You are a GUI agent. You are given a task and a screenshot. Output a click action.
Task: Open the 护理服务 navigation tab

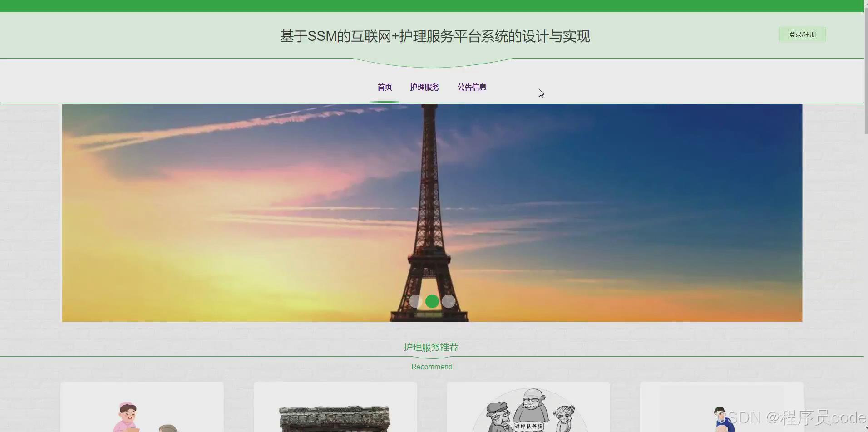[x=424, y=87]
